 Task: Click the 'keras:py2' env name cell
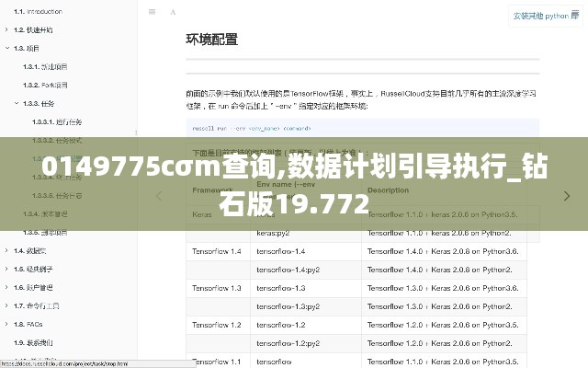(306, 233)
